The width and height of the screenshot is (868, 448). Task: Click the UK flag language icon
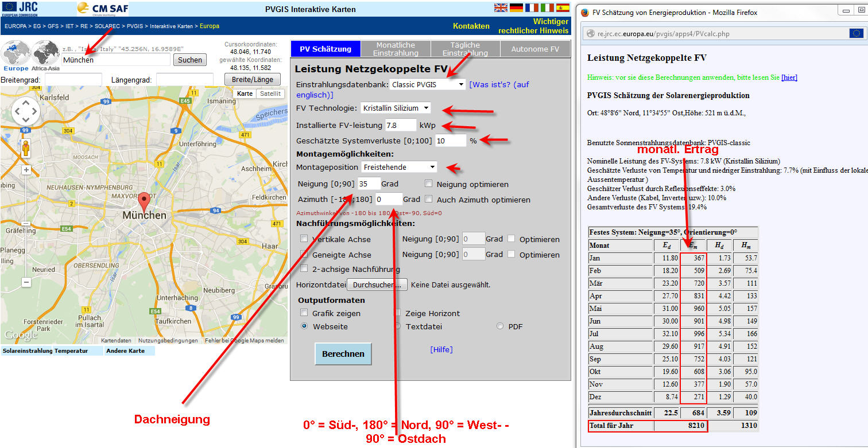pos(501,8)
